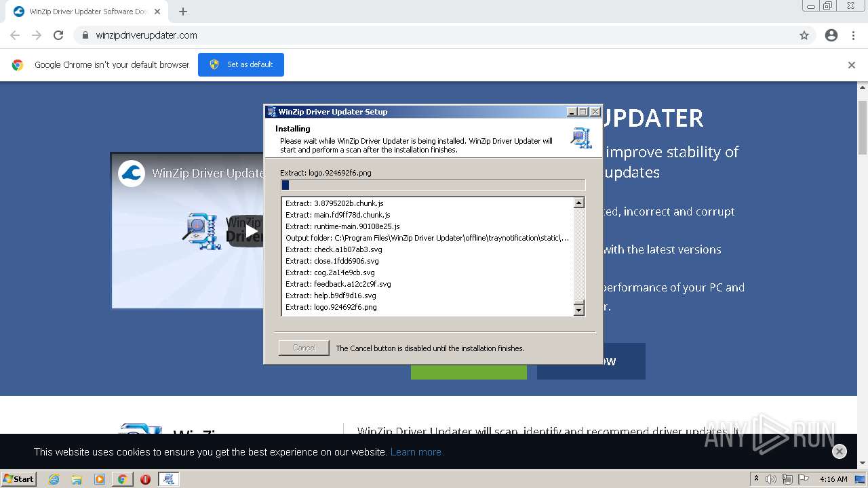The image size is (868, 488).
Task: Open media player from taskbar
Action: tap(100, 479)
